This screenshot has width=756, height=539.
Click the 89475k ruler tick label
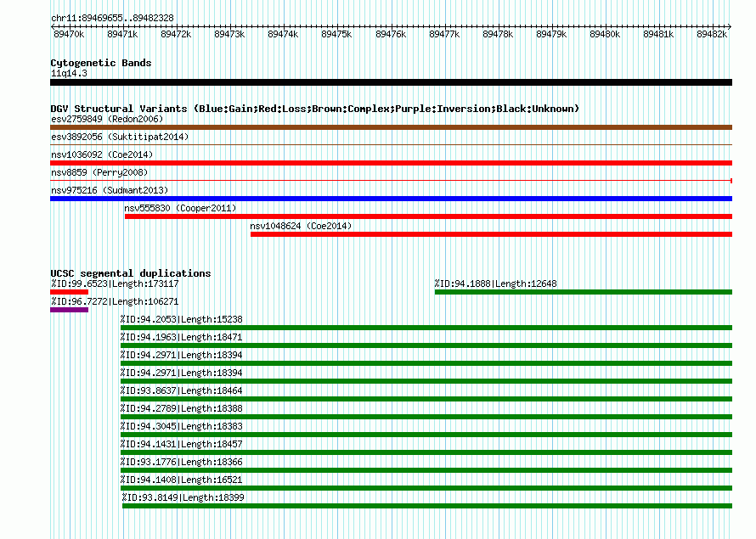click(x=336, y=34)
